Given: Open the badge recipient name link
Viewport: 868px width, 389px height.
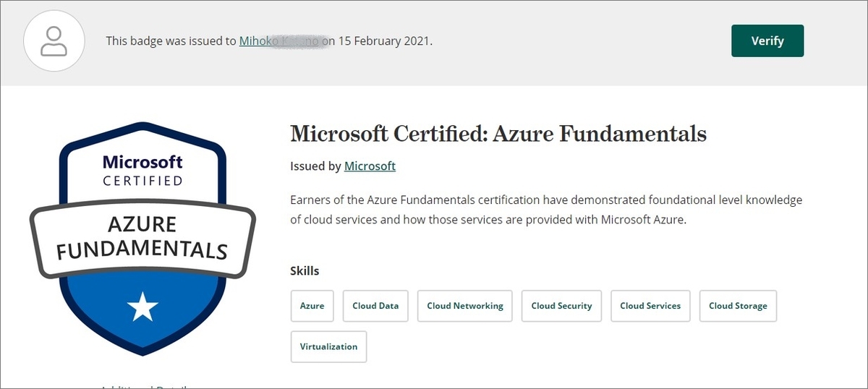Looking at the screenshot, I should point(279,40).
